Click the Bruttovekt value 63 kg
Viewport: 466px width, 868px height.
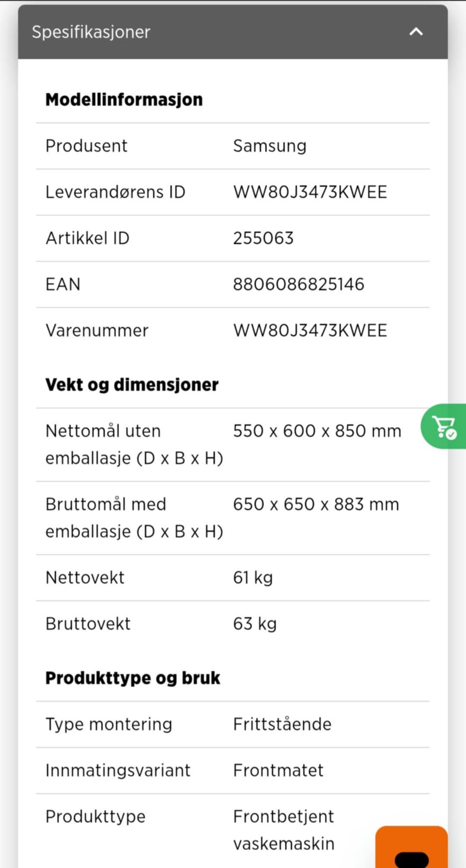point(255,624)
